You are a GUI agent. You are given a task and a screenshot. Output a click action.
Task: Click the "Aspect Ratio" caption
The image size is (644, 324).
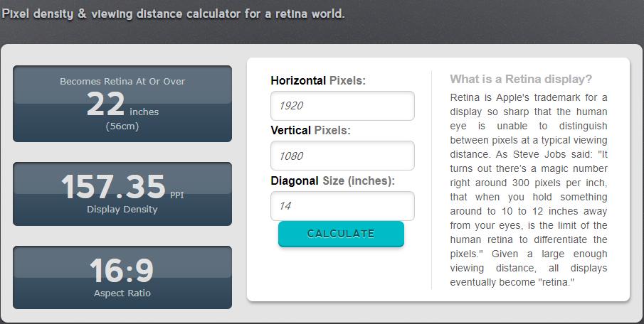[x=122, y=293]
